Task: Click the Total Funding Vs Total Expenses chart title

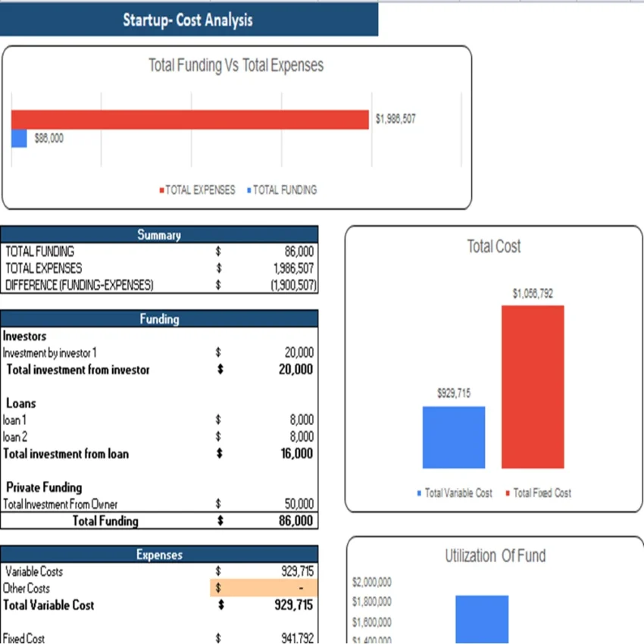Action: point(236,65)
